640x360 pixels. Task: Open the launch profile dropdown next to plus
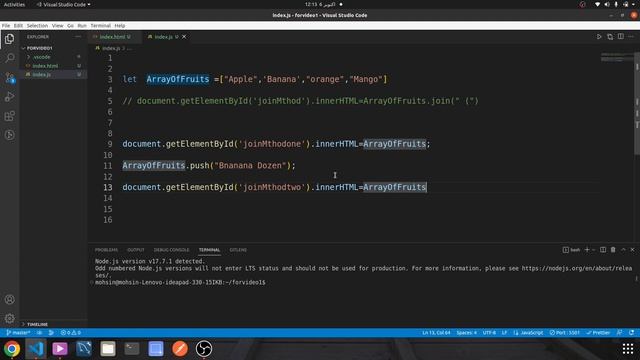[593, 250]
